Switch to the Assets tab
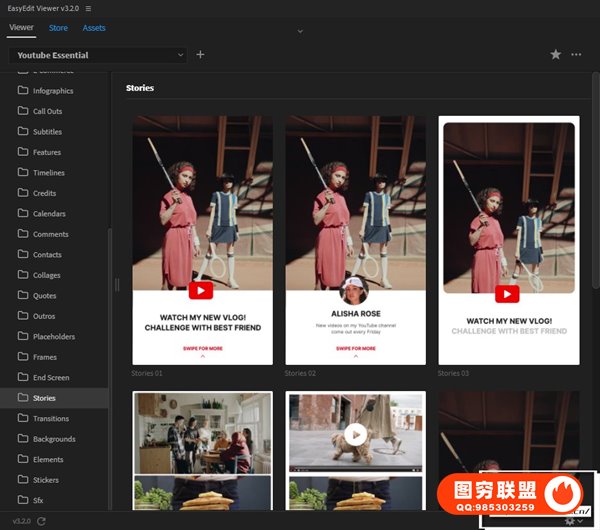Viewport: 600px width, 530px height. click(x=94, y=28)
